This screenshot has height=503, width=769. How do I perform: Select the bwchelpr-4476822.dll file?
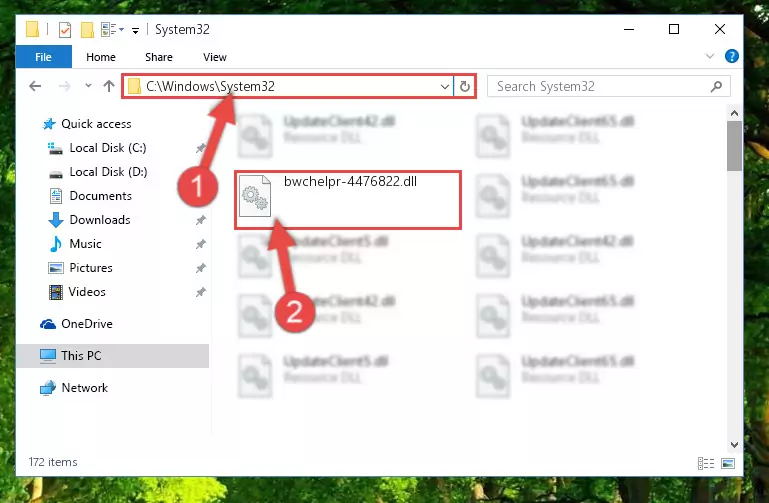point(348,200)
